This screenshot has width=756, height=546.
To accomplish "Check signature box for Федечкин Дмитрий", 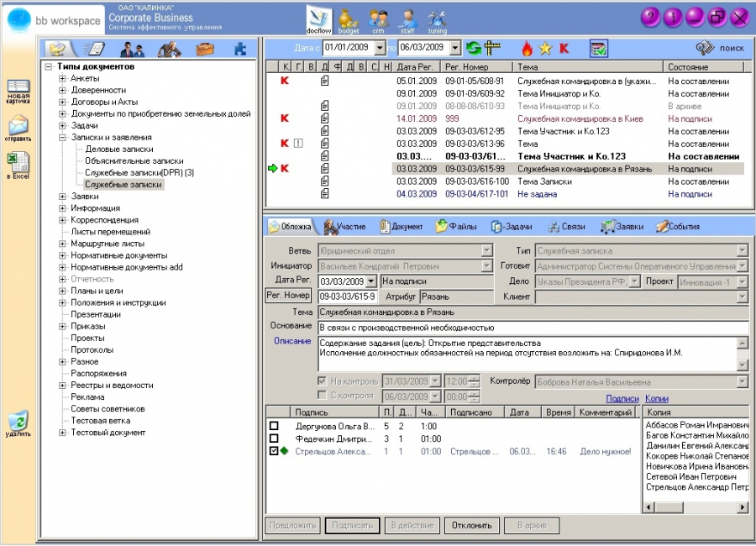I will pyautogui.click(x=274, y=438).
